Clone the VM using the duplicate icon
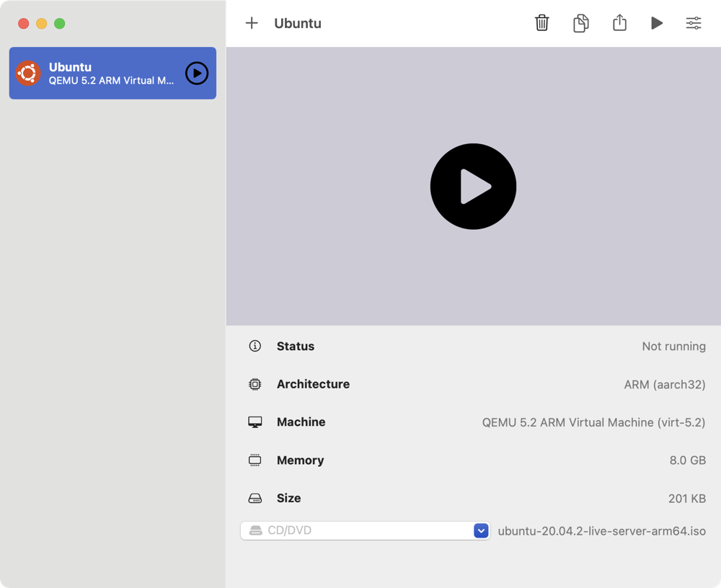 (x=580, y=23)
